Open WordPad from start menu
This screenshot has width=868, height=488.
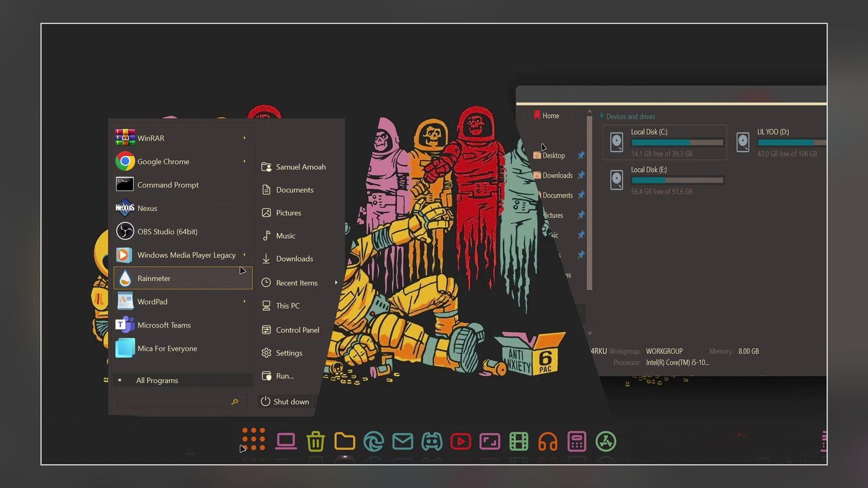pyautogui.click(x=183, y=301)
